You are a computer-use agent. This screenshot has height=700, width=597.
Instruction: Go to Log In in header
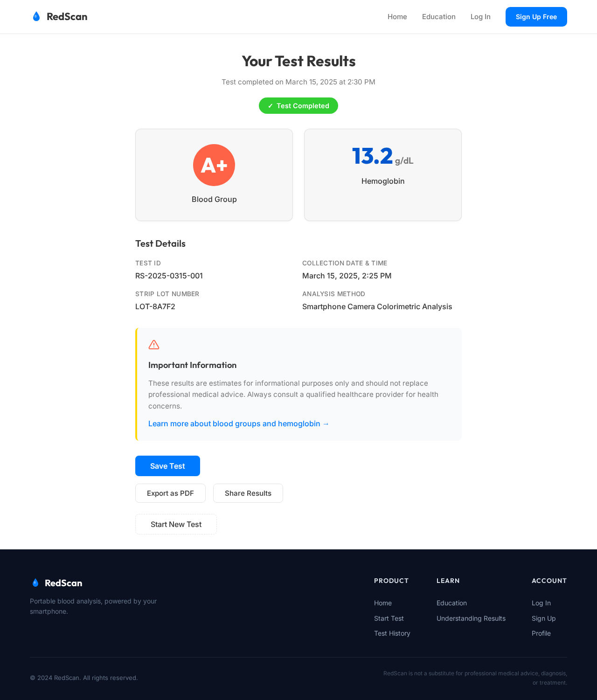tap(480, 17)
